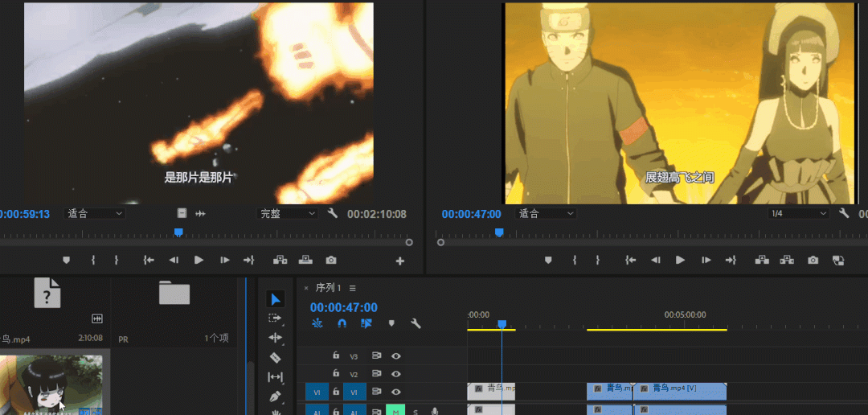Step back one frame in Source monitor
Screen dimensions: 868x415
pyautogui.click(x=174, y=260)
